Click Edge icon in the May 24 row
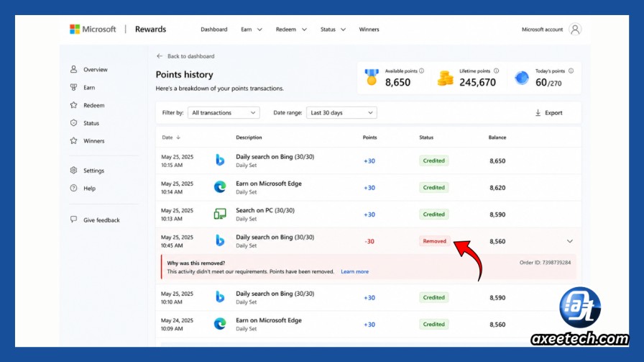 [220, 324]
